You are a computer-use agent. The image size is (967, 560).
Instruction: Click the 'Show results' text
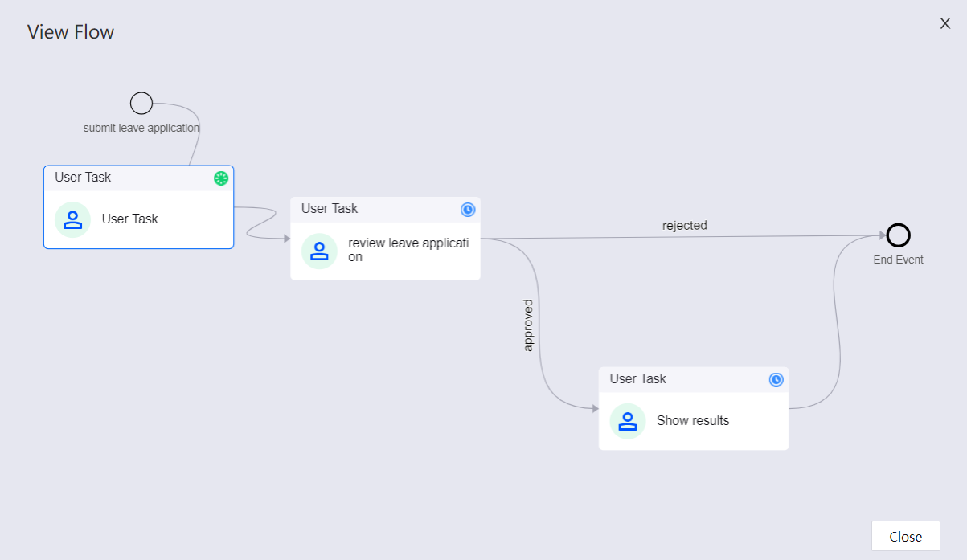692,421
